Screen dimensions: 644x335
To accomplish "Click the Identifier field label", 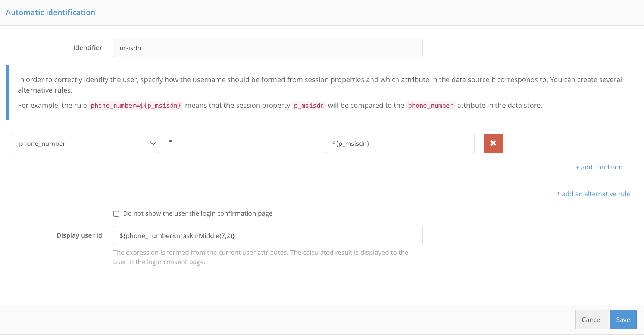I will click(88, 48).
